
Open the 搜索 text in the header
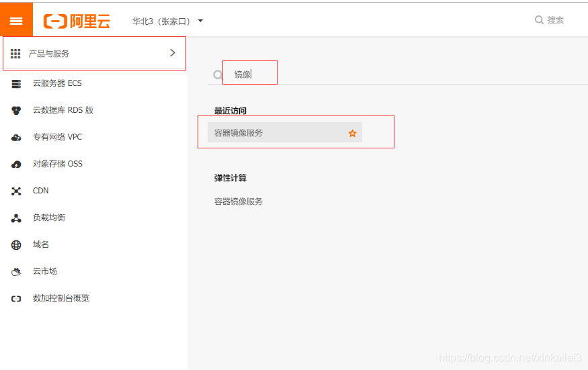click(555, 20)
